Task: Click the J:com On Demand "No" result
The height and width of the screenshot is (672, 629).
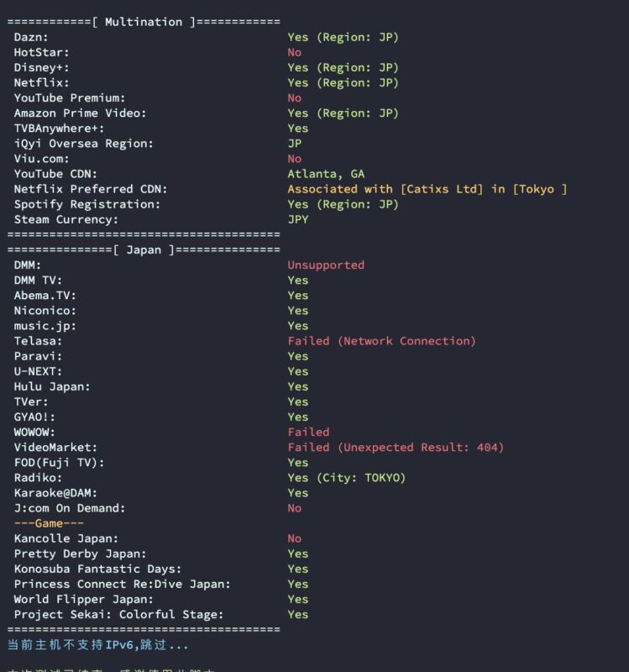Action: point(295,508)
